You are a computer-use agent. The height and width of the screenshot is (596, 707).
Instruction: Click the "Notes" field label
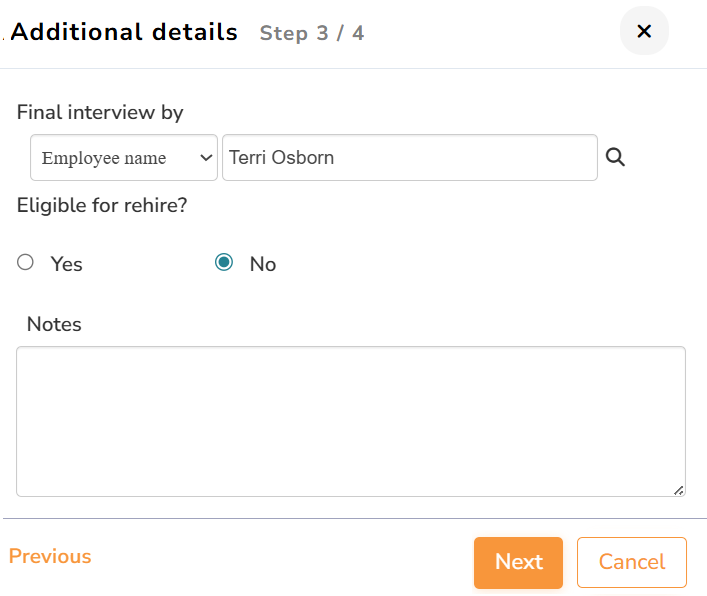[x=54, y=324]
